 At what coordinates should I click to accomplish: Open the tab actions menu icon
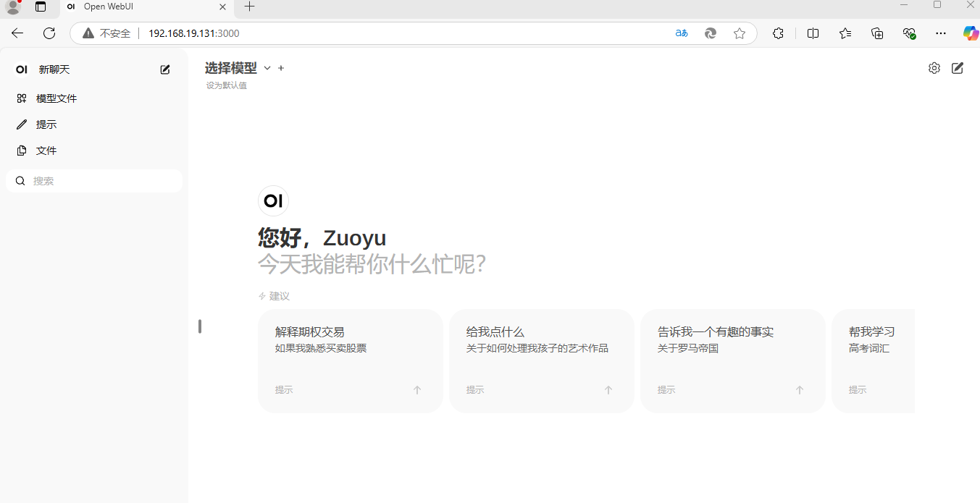click(x=41, y=7)
